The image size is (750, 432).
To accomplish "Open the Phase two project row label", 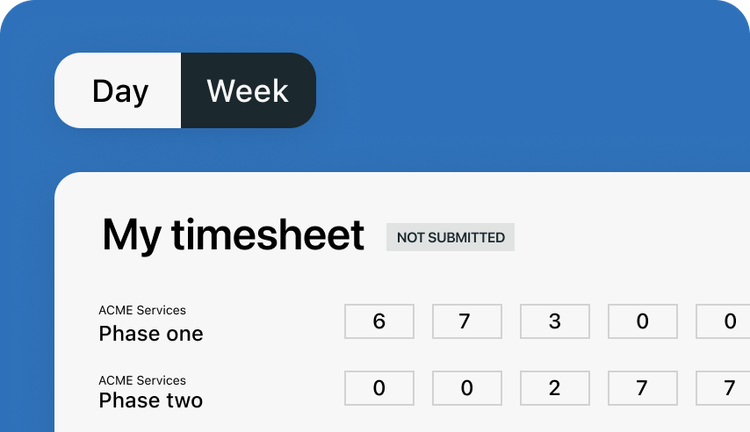I will coord(151,401).
